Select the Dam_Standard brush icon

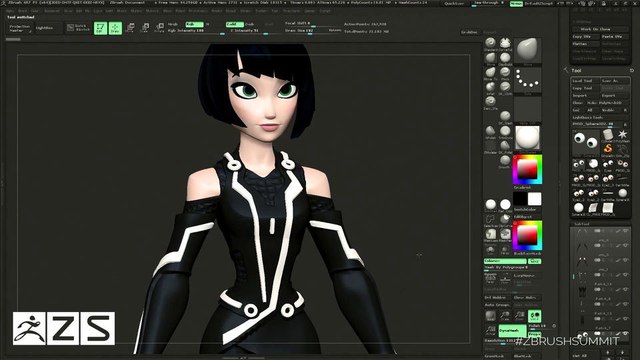point(490,101)
